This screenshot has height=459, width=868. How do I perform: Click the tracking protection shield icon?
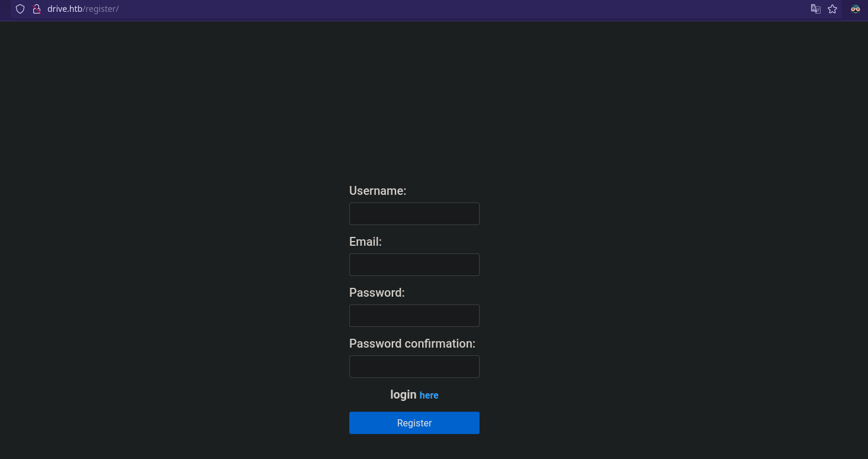20,9
